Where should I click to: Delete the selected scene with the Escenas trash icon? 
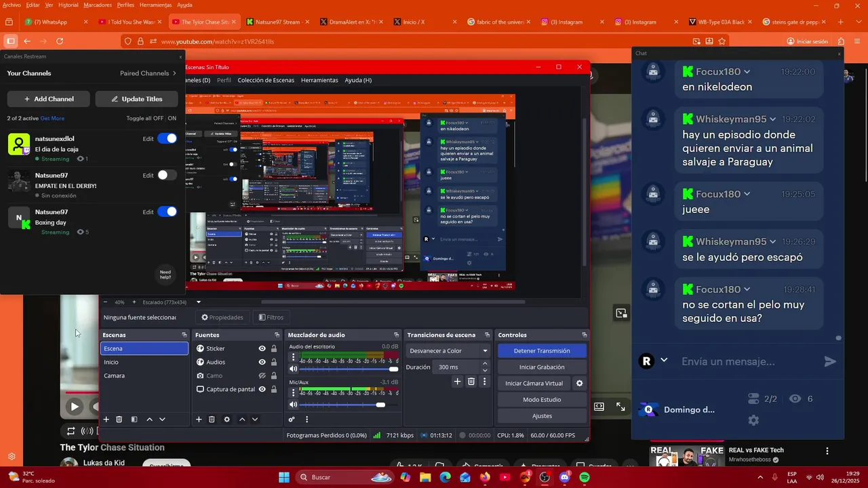pyautogui.click(x=119, y=420)
